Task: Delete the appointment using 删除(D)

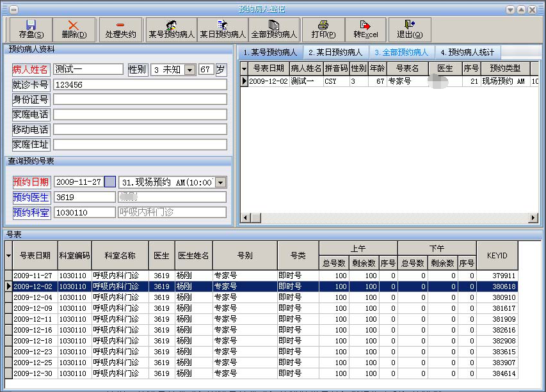Action: (x=74, y=29)
